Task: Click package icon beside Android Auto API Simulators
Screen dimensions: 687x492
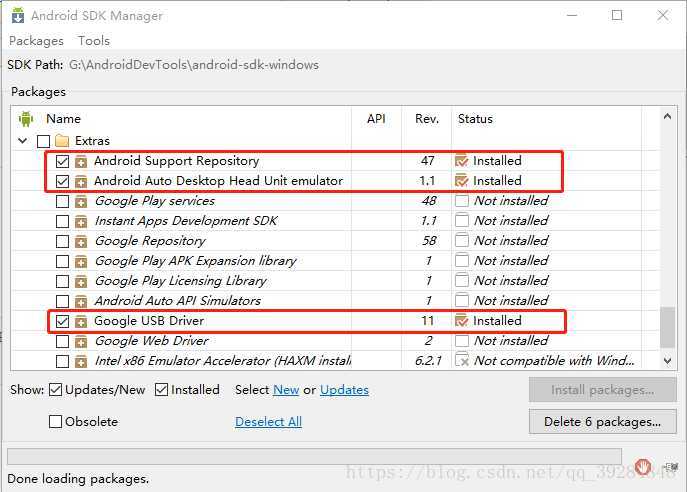Action: click(x=81, y=301)
